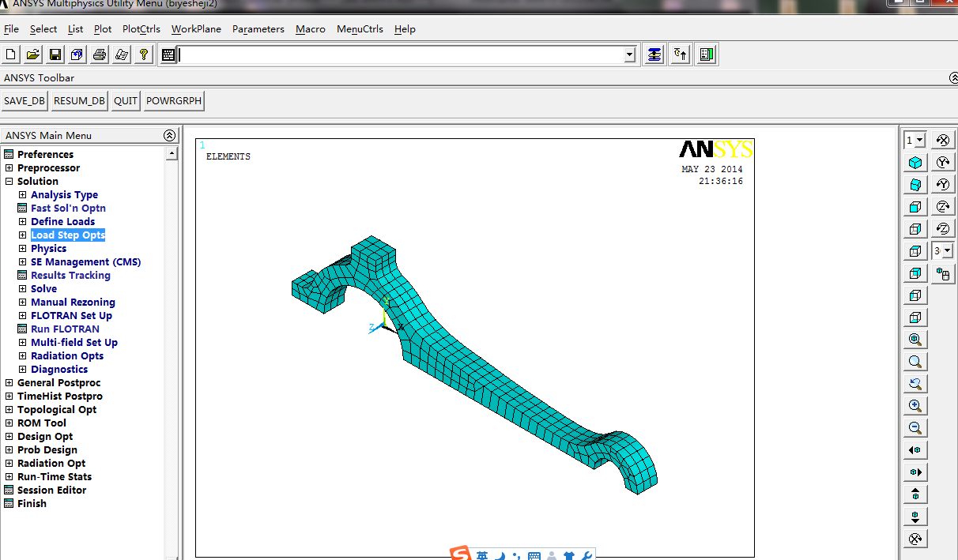Open the Session Editor item
This screenshot has height=560, width=958.
[x=51, y=490]
